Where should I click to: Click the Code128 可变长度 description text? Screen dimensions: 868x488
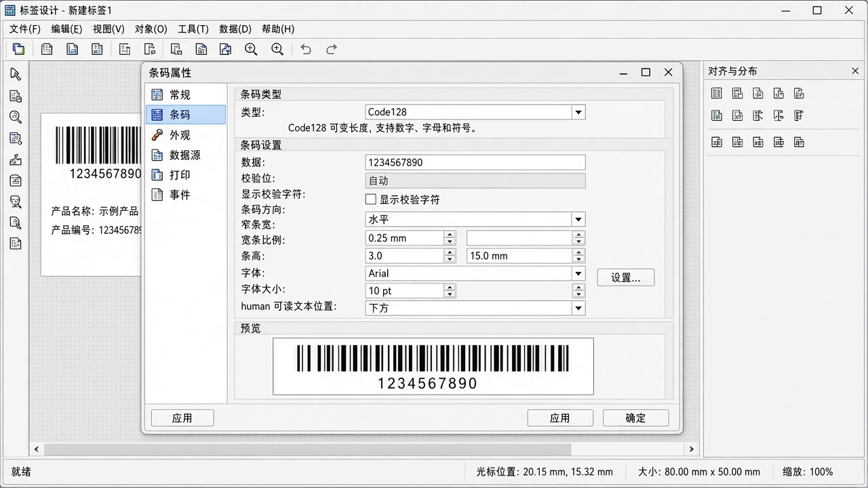click(382, 128)
